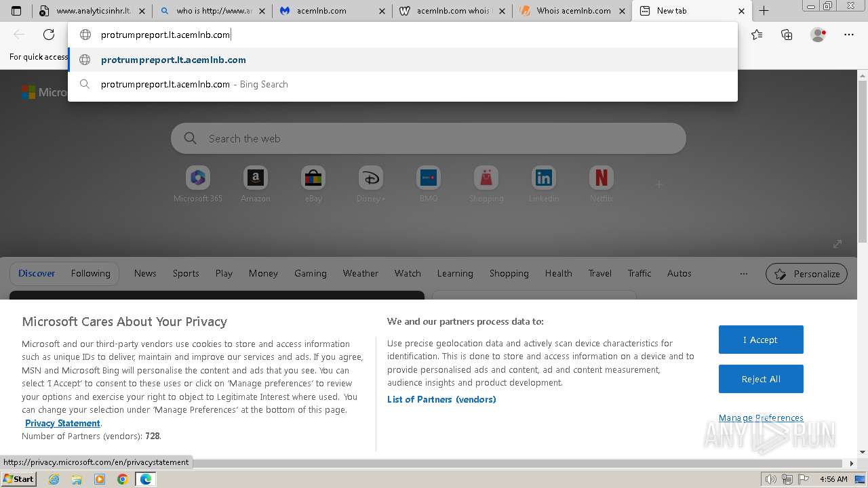Open LinkedIn quick link tile
This screenshot has height=488, width=868.
pyautogui.click(x=544, y=184)
